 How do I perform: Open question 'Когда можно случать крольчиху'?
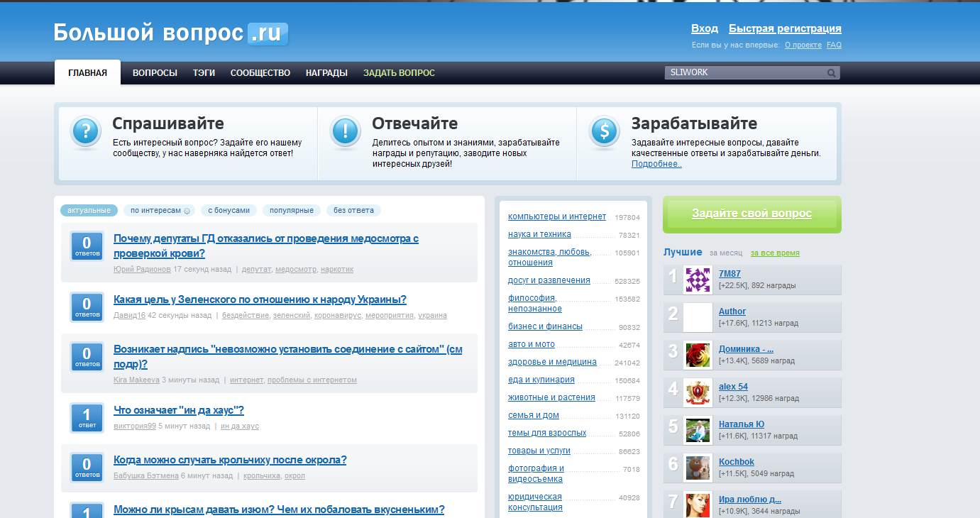pos(230,461)
